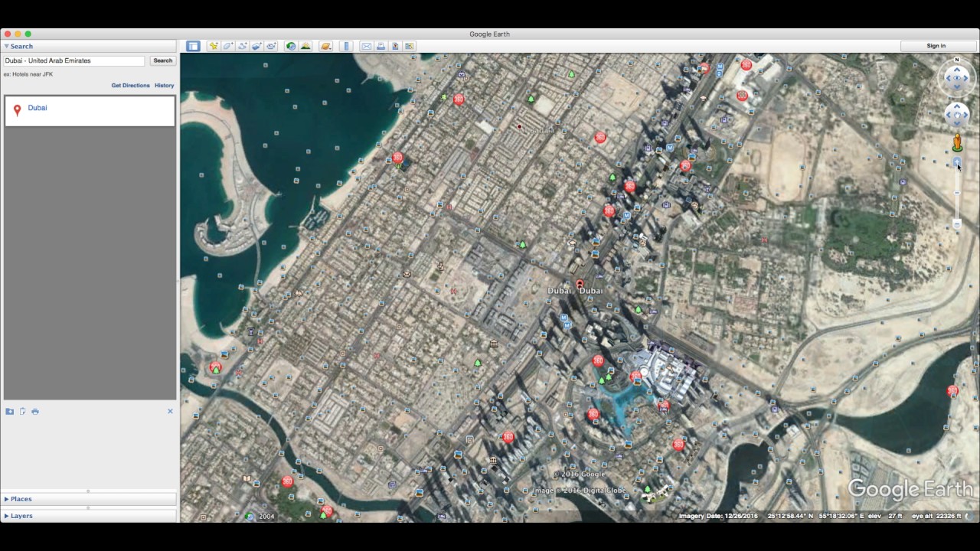Toggle sunlight across the landscape
The width and height of the screenshot is (980, 551).
[305, 46]
